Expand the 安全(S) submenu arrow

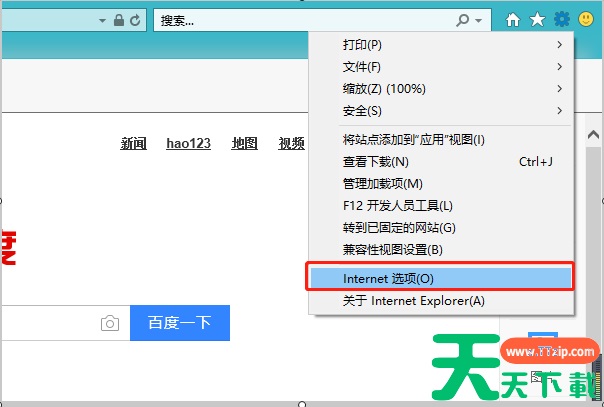(559, 111)
